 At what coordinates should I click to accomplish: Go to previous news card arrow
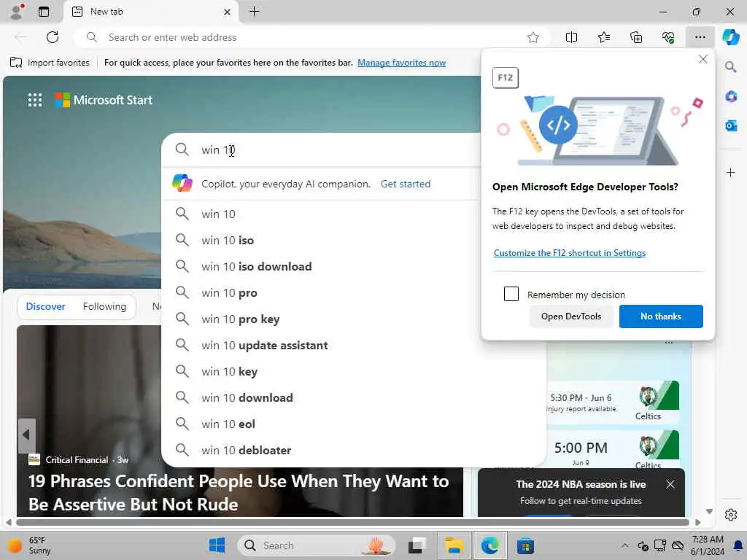pos(26,435)
